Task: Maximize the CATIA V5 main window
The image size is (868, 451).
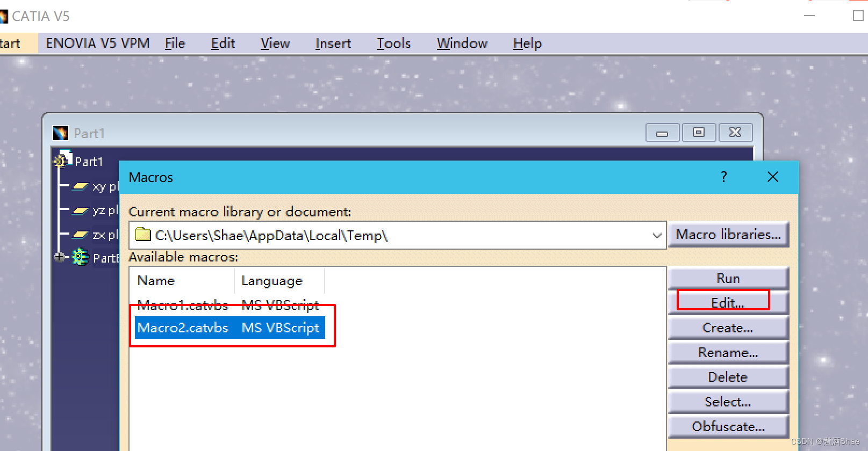Action: click(x=858, y=16)
